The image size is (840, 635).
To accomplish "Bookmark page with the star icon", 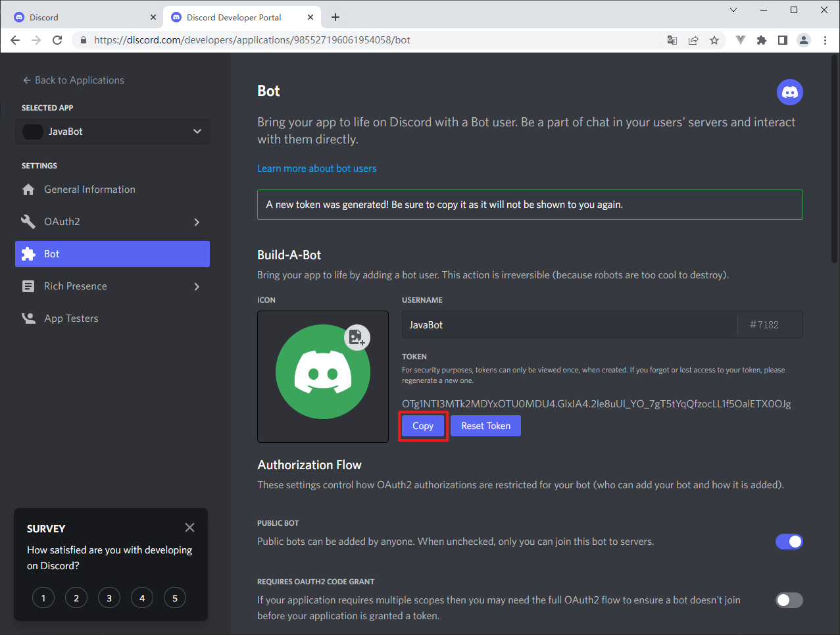I will (x=714, y=40).
